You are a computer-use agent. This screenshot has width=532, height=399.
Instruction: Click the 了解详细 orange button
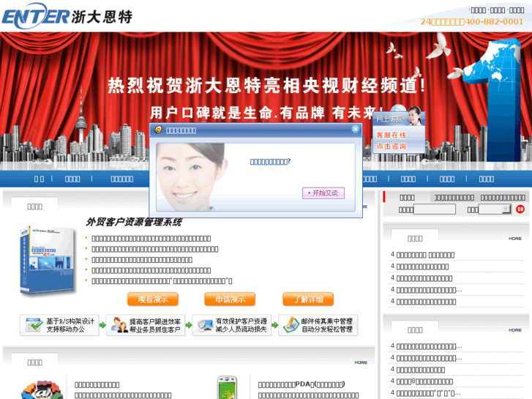(308, 299)
